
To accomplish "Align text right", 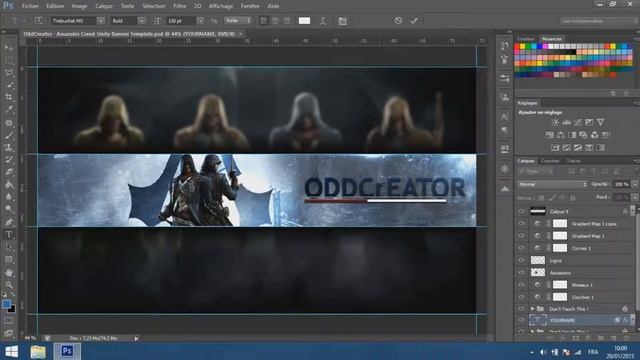I will tap(286, 20).
